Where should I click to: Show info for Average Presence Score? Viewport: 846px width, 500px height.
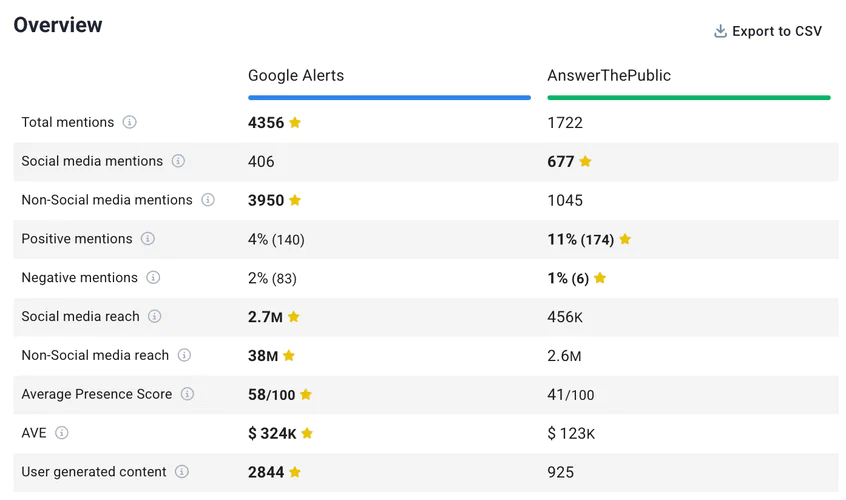click(x=187, y=394)
